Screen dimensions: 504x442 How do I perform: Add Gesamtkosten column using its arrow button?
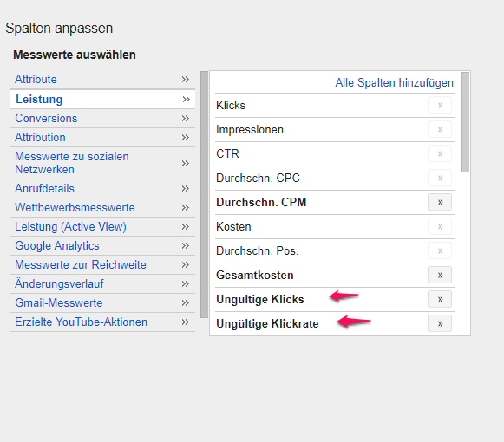pyautogui.click(x=440, y=275)
